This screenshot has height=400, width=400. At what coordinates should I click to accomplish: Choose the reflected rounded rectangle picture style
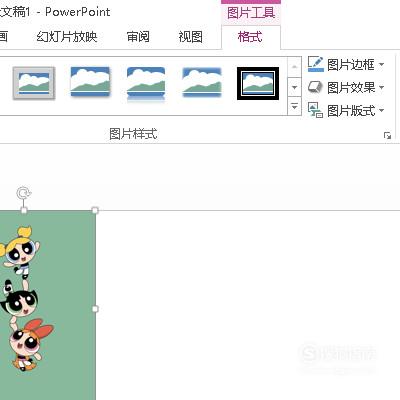tap(146, 83)
